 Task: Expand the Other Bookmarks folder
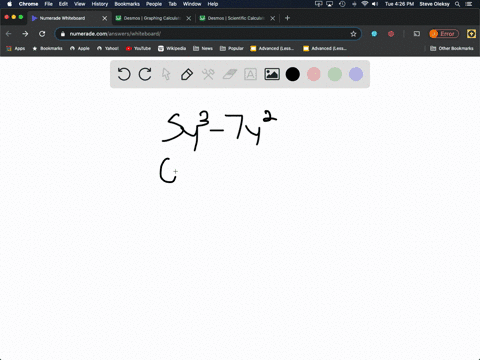click(452, 48)
